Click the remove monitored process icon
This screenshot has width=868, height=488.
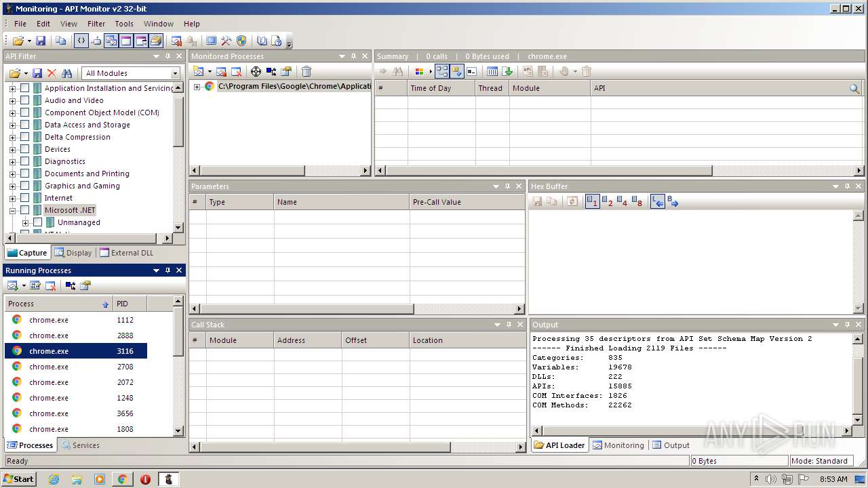pyautogui.click(x=236, y=71)
